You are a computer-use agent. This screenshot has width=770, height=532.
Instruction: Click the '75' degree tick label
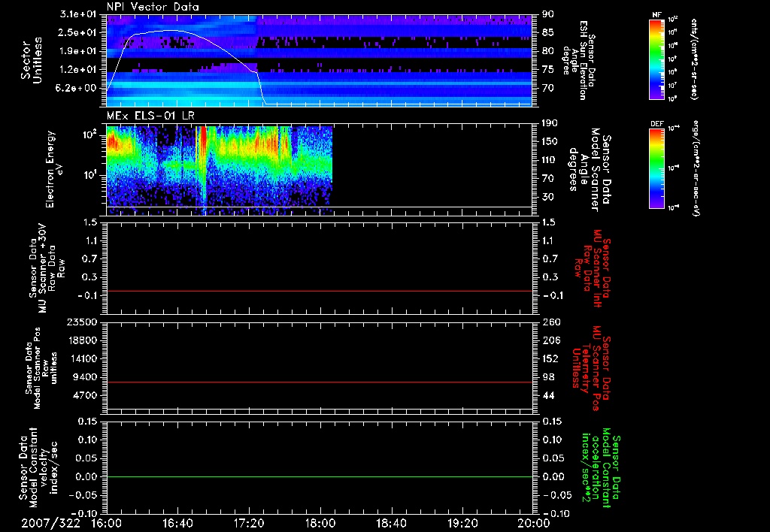(548, 70)
